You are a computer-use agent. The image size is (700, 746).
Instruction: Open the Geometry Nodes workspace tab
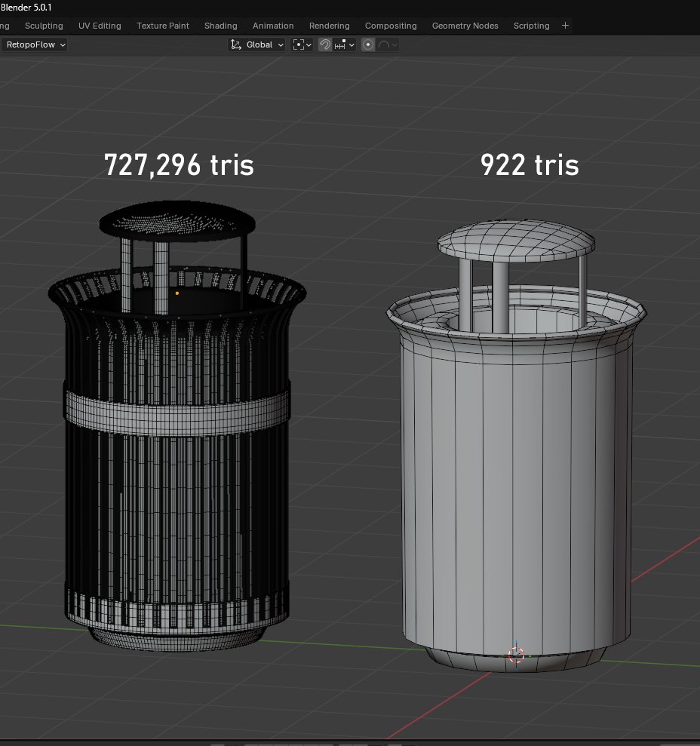pyautogui.click(x=465, y=26)
